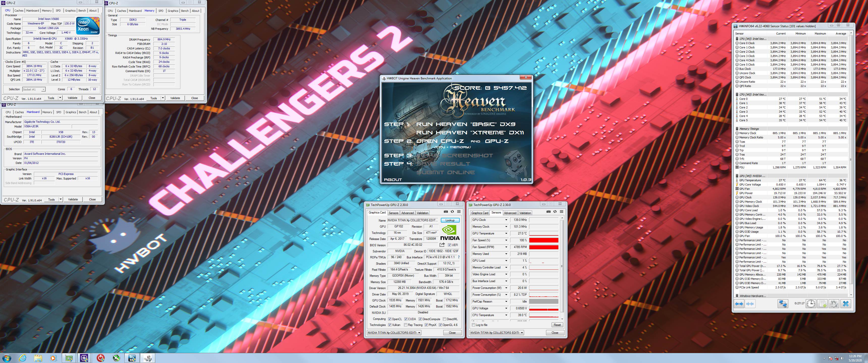Open Validation tab in GPU-Z Sensors window
Screen dimensions: 868x363
pos(525,213)
